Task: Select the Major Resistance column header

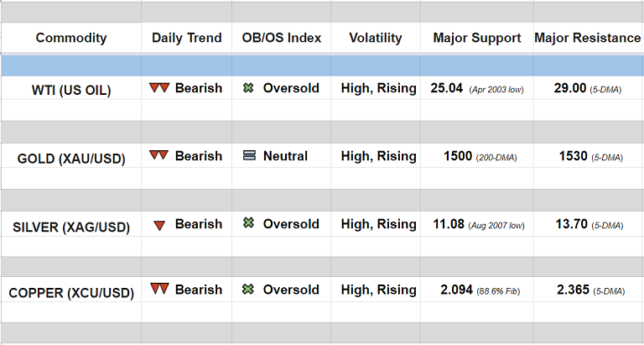Action: click(x=587, y=38)
